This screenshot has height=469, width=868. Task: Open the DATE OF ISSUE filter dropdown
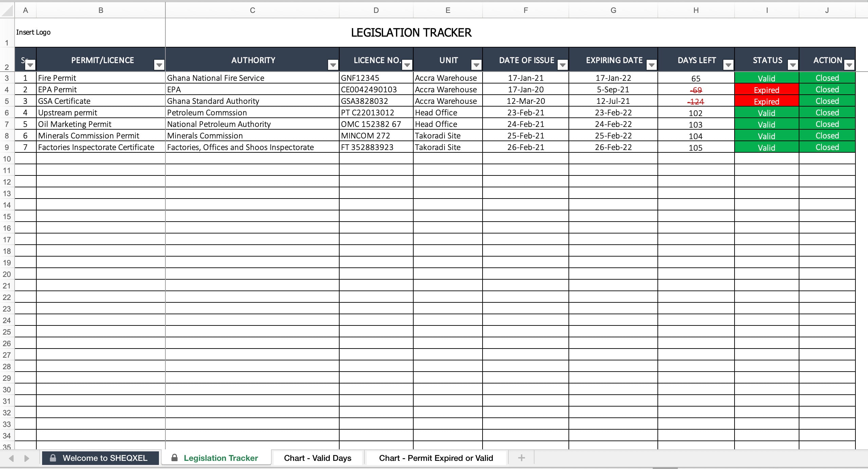click(x=562, y=64)
